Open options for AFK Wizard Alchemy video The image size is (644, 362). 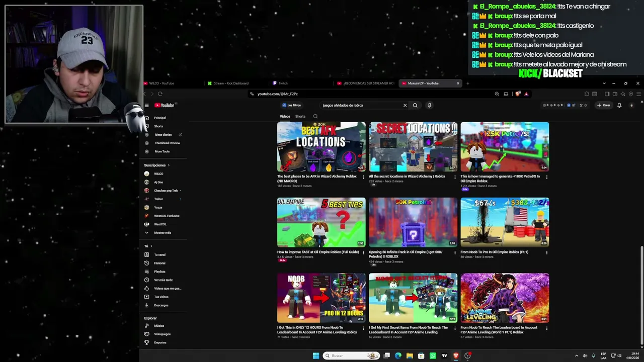coord(364,177)
